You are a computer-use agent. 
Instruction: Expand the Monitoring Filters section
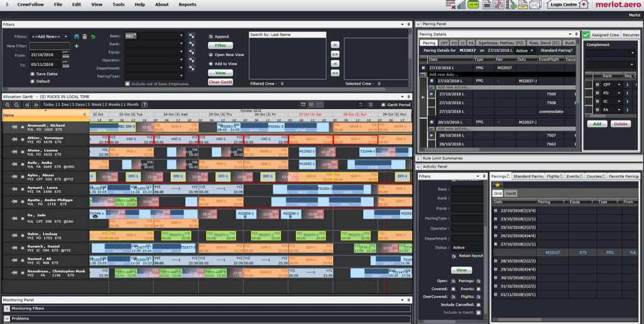(7, 309)
